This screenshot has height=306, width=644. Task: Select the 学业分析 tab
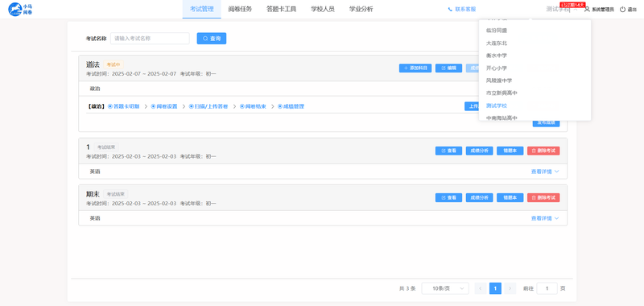(361, 9)
